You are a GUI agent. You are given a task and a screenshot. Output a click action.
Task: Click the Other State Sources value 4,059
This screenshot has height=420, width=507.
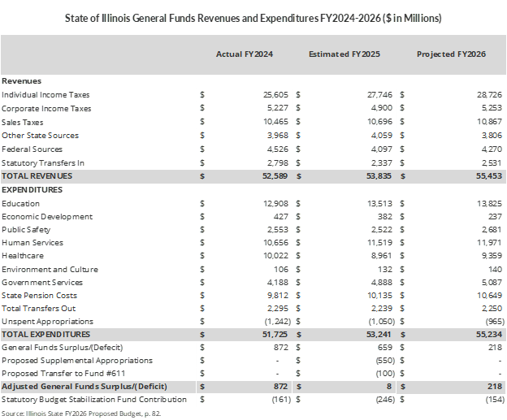pos(382,136)
